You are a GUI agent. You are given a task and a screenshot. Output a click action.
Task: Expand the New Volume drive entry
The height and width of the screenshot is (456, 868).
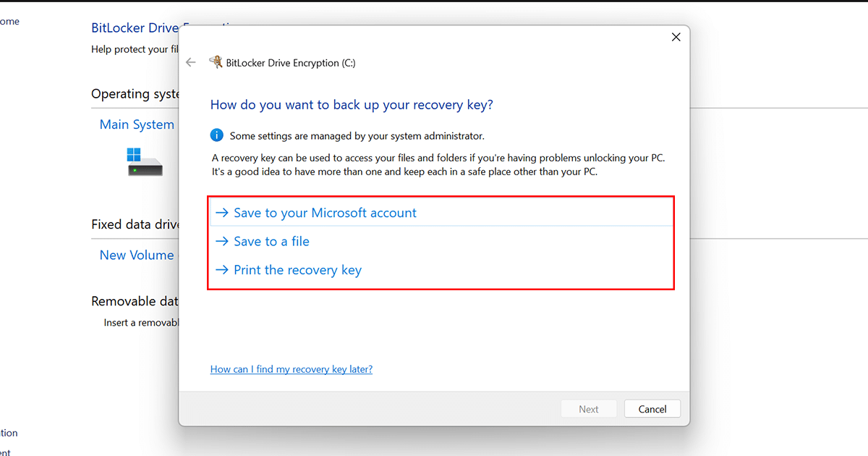pos(137,255)
